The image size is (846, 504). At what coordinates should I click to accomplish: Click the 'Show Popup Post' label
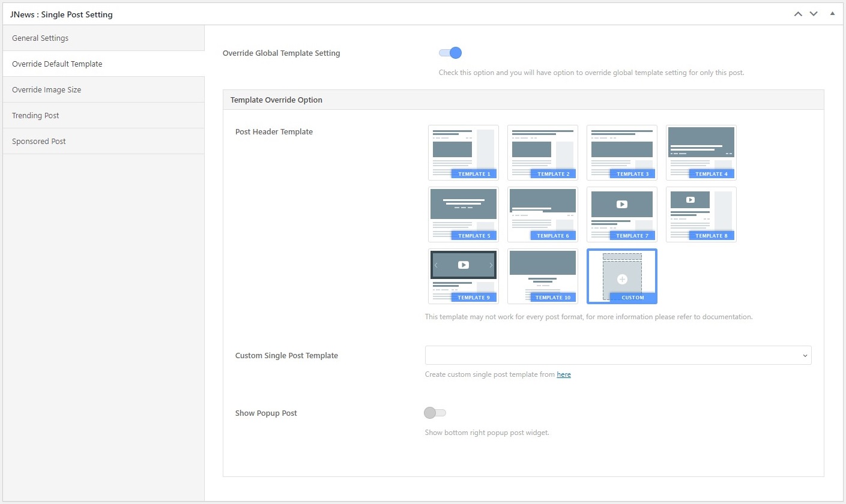click(266, 413)
